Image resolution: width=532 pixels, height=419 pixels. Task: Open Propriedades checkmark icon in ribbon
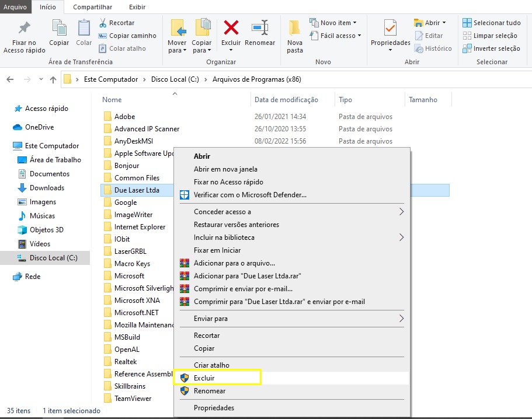(x=390, y=28)
